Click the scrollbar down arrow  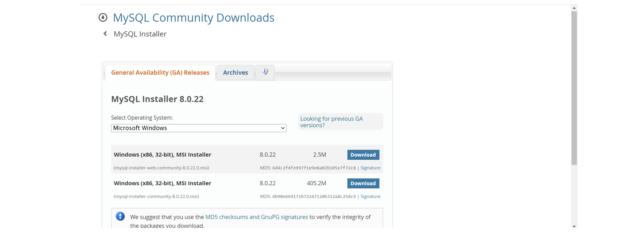[574, 226]
